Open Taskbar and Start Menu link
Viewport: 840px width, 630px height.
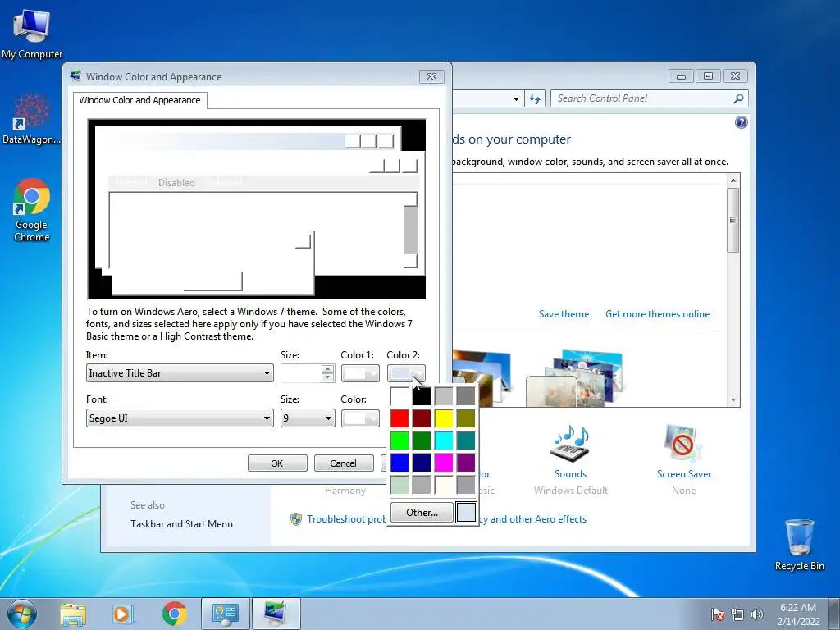click(181, 524)
